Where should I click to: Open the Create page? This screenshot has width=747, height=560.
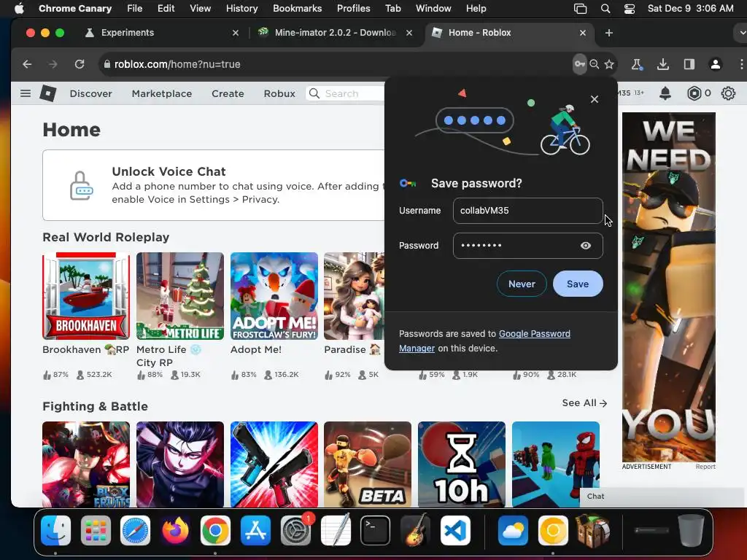(x=228, y=94)
